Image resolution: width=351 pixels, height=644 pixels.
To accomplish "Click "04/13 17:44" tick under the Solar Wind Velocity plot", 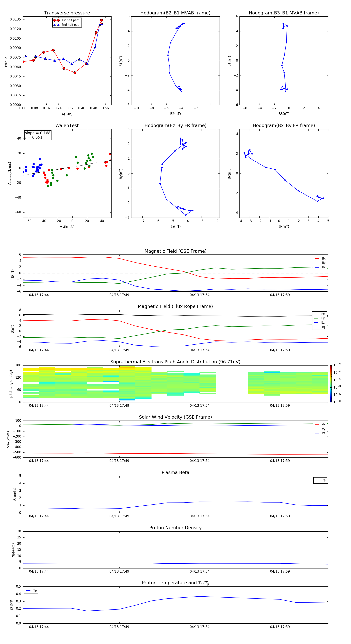I will [39, 461].
